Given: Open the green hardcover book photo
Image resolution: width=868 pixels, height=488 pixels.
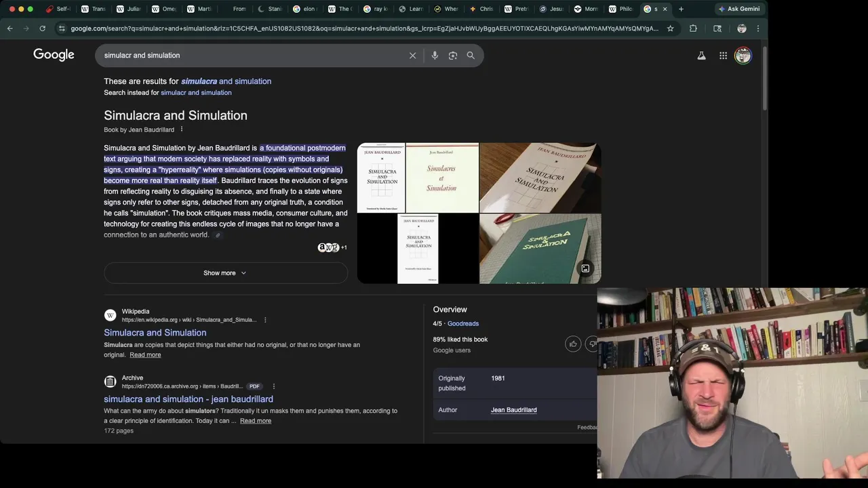Looking at the screenshot, I should pyautogui.click(x=540, y=249).
